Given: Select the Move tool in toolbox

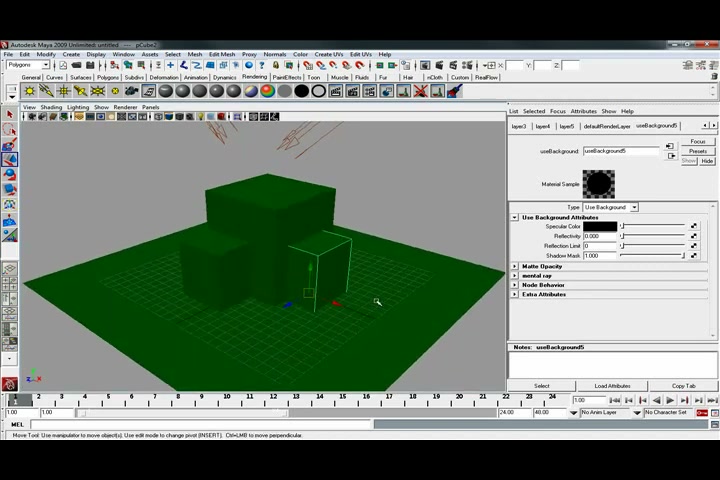Looking at the screenshot, I should click(10, 159).
